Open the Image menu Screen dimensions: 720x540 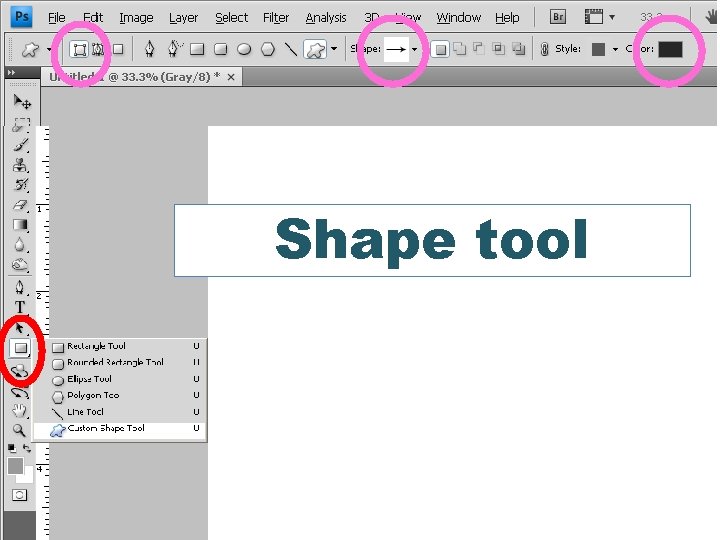136,17
